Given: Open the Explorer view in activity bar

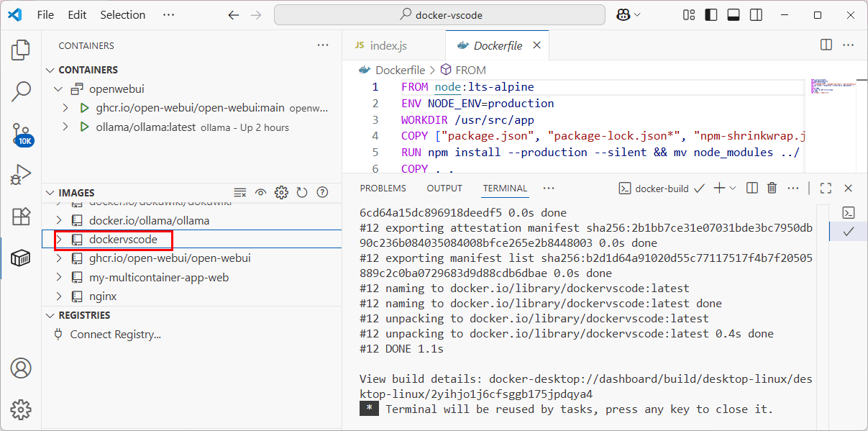Looking at the screenshot, I should click(21, 50).
